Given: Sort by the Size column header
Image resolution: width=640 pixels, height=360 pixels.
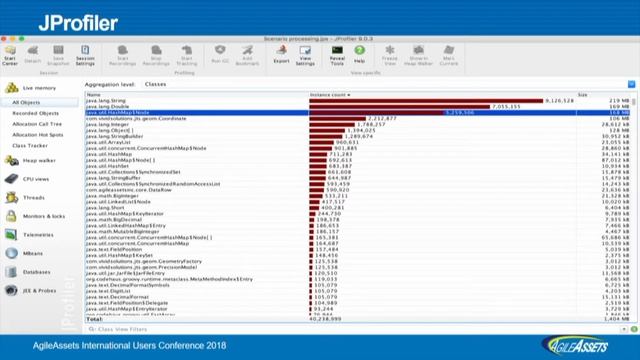Looking at the screenshot, I should [x=604, y=95].
